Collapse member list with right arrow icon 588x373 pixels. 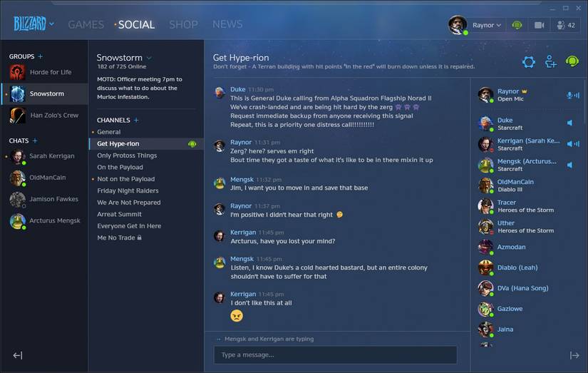(574, 355)
